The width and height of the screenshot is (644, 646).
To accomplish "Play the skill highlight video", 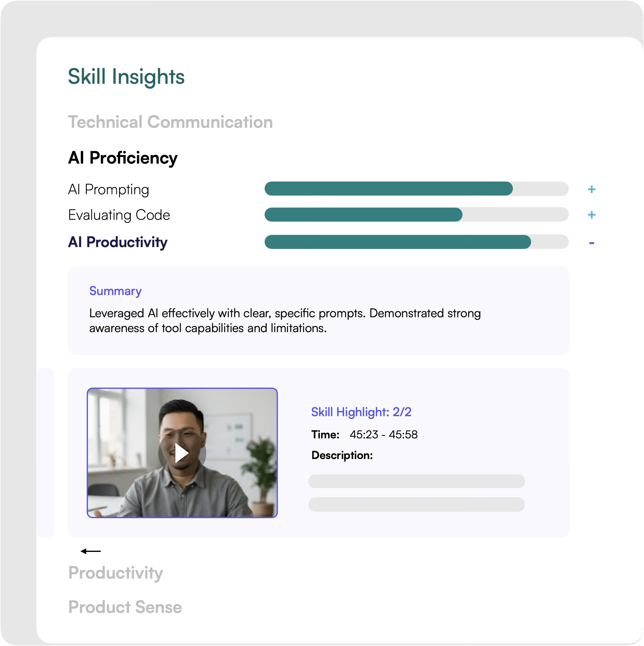I will 182,453.
